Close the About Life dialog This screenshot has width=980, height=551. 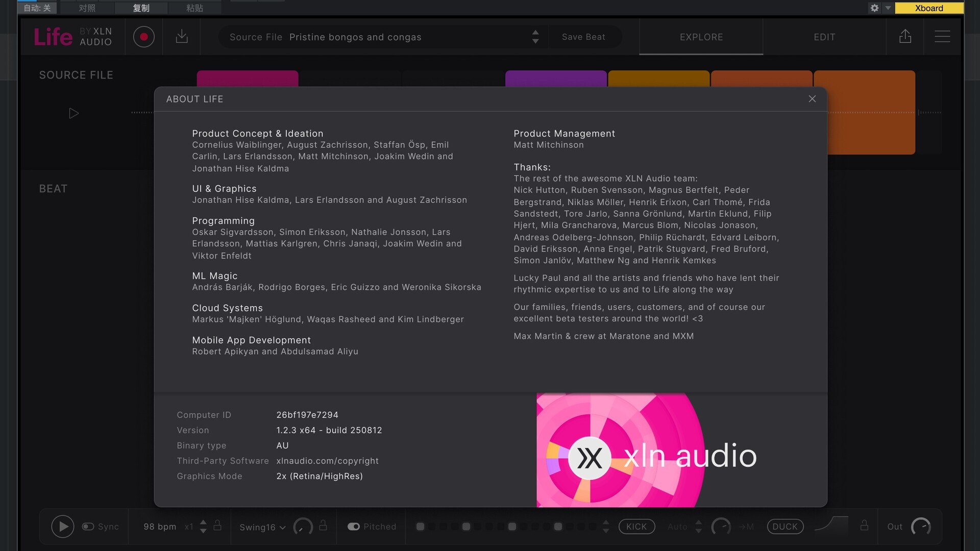(x=812, y=99)
